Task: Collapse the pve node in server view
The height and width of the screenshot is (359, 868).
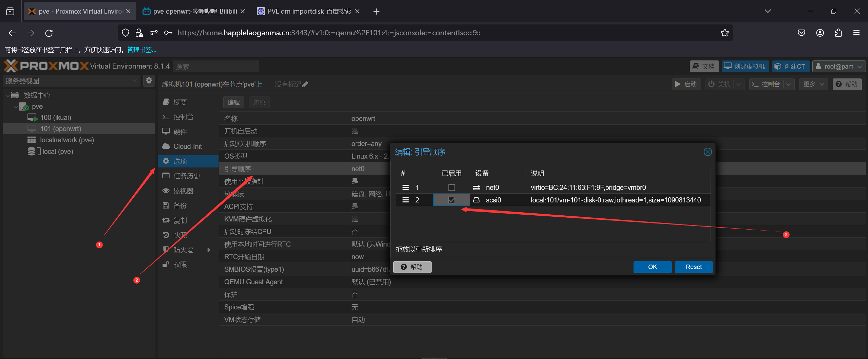Action: tap(16, 106)
